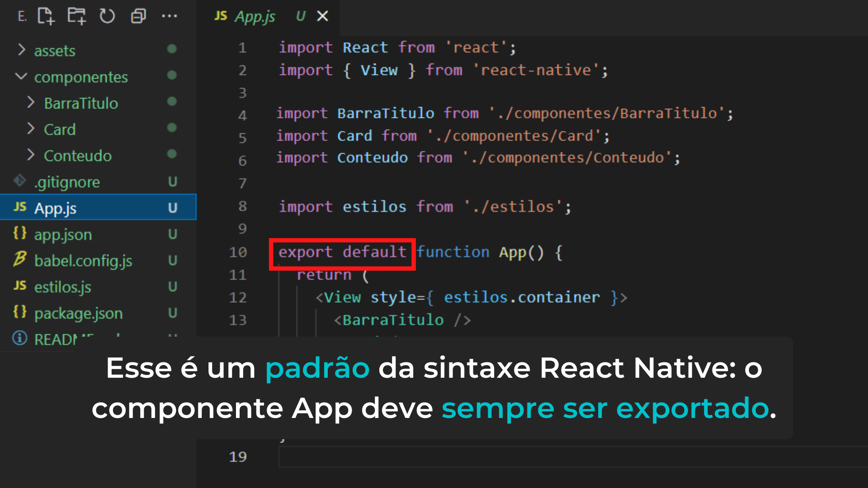This screenshot has height=488, width=868.
Task: Click the JS icon on the App.js tab
Action: 221,16
